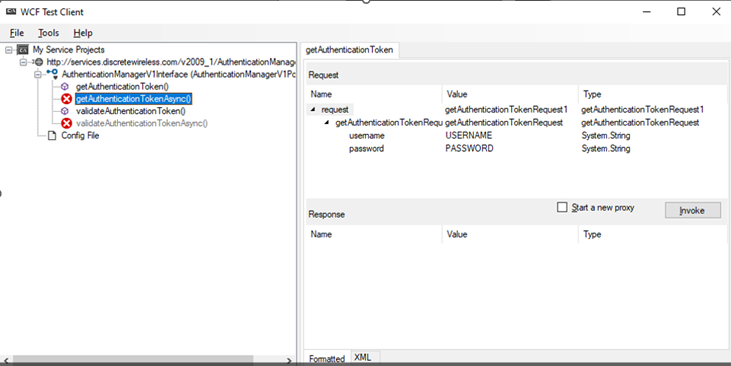Click the WCF Test Client title bar icon
Screen dimensions: 731x366
pos(11,12)
